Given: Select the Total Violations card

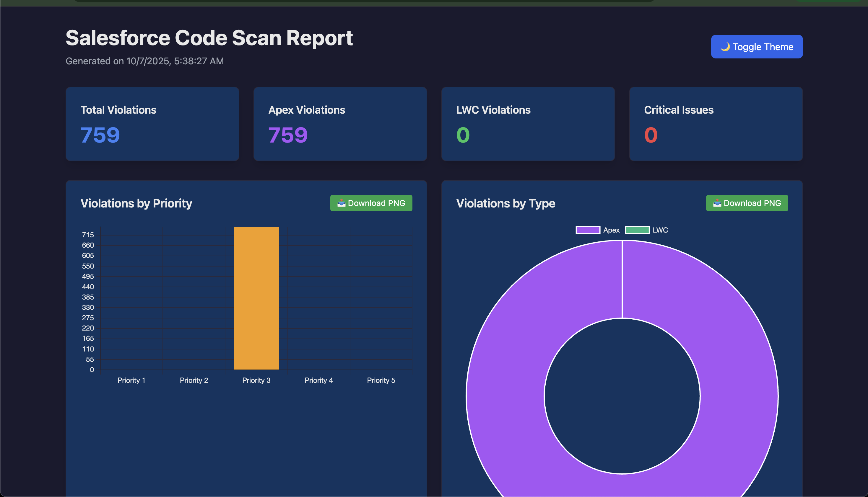Looking at the screenshot, I should 152,124.
